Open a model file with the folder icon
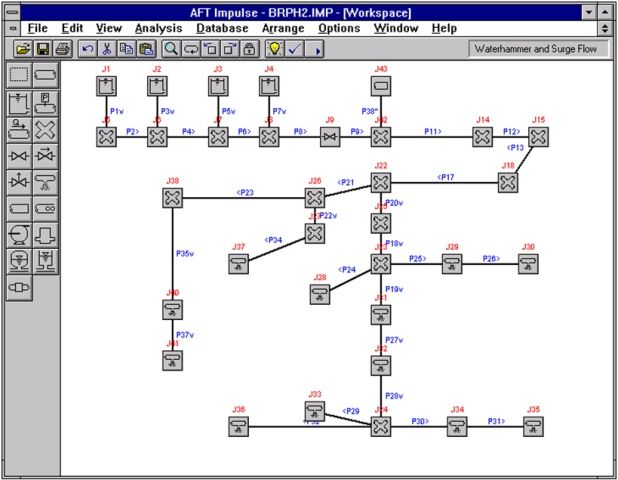618x480 pixels. tap(23, 49)
